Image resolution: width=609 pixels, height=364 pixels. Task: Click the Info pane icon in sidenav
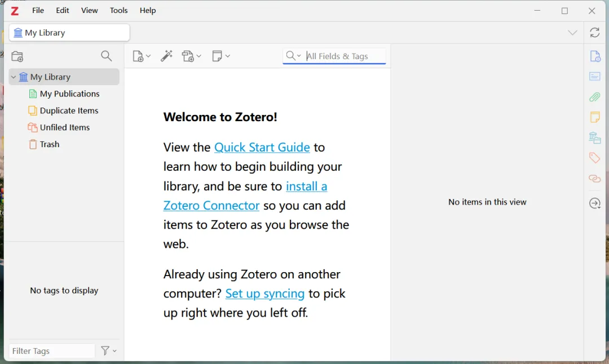tap(595, 56)
